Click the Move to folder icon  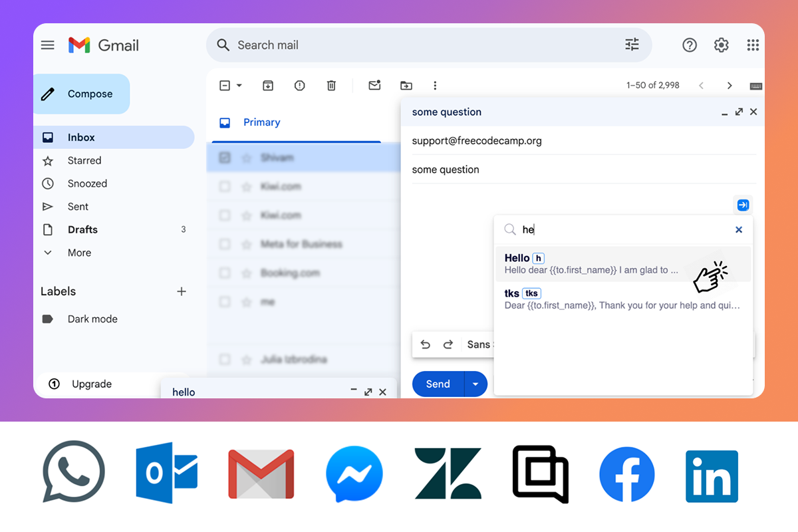[406, 85]
